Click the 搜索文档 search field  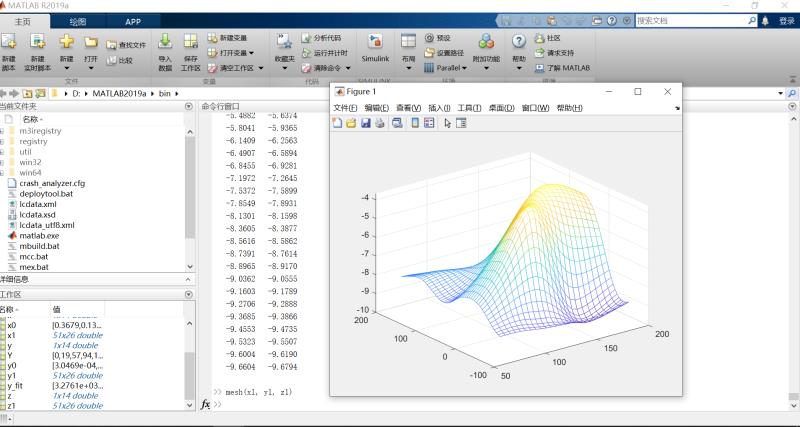click(690, 20)
